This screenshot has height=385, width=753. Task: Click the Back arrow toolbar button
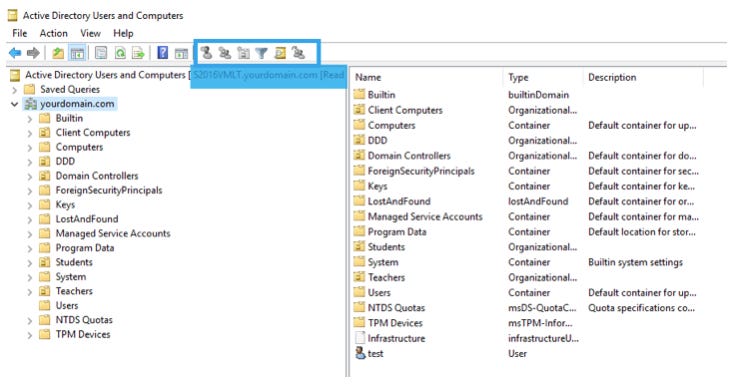tap(15, 53)
